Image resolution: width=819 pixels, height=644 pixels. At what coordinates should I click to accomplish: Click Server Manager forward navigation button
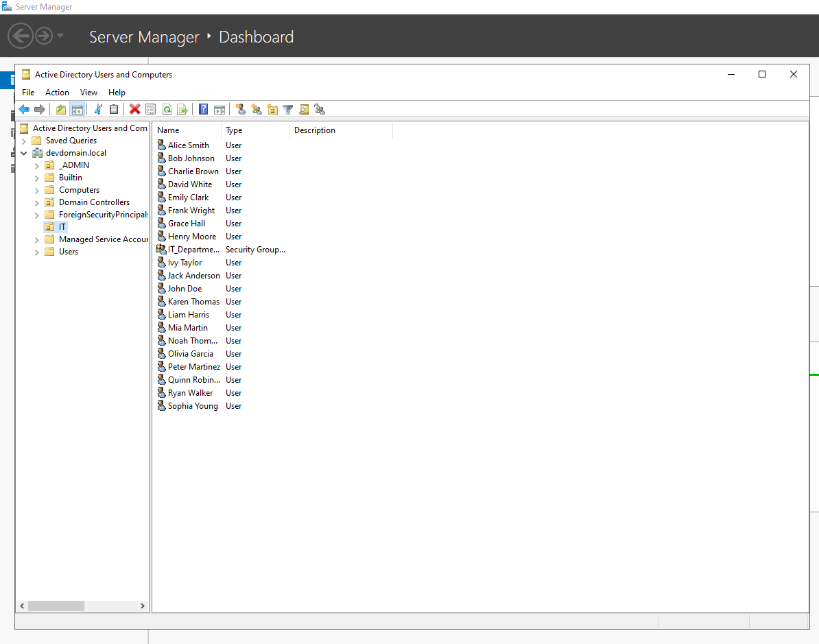click(x=44, y=36)
